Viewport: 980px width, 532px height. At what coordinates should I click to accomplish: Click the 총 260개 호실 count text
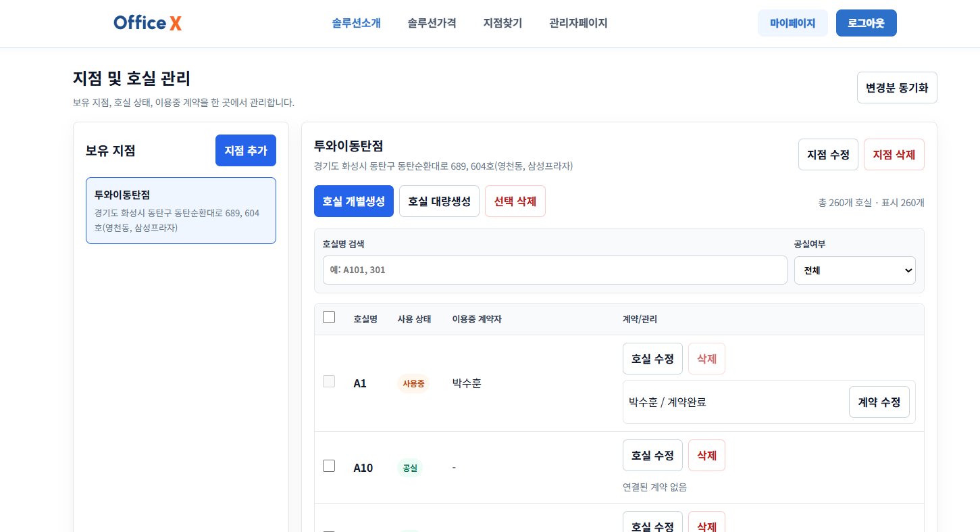871,202
